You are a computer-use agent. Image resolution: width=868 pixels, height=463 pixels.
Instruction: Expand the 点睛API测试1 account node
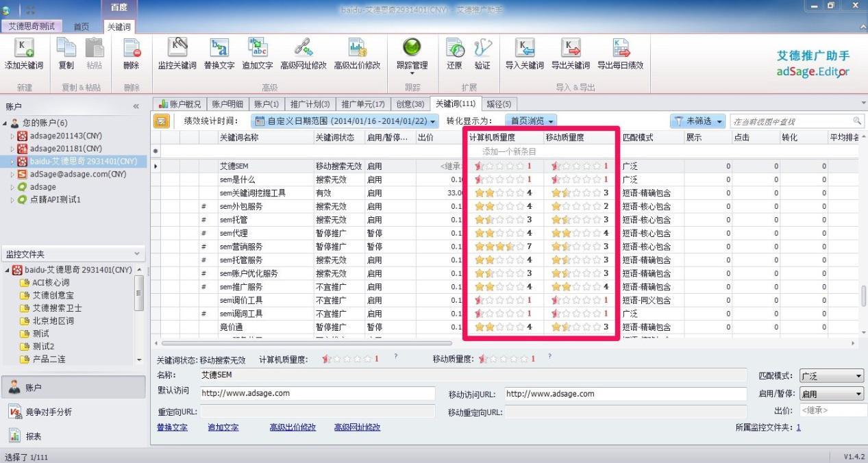click(12, 200)
